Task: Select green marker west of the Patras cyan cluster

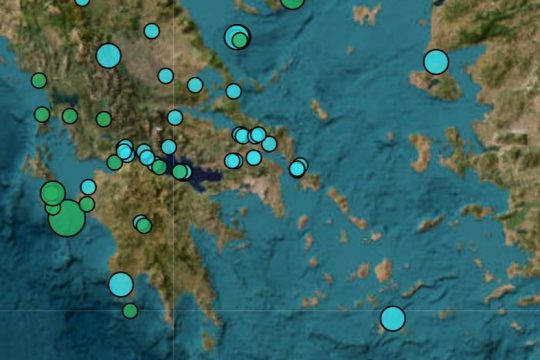Action: pyautogui.click(x=115, y=162)
